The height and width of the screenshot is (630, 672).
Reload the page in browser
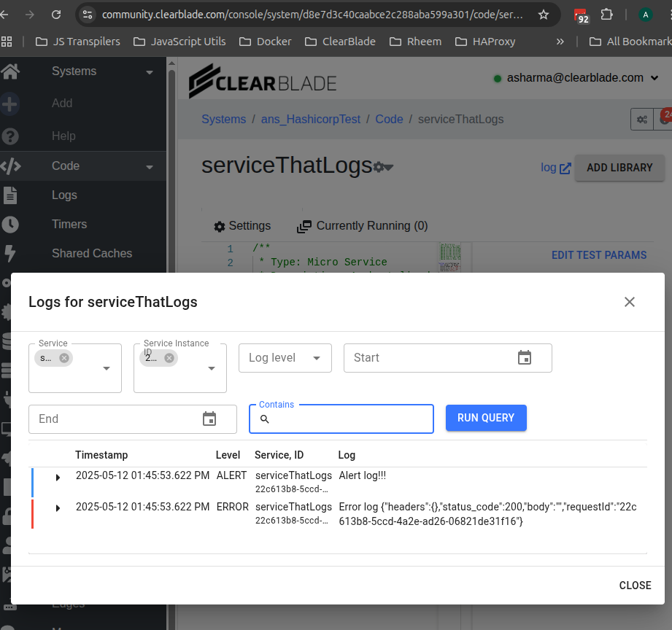(x=55, y=15)
